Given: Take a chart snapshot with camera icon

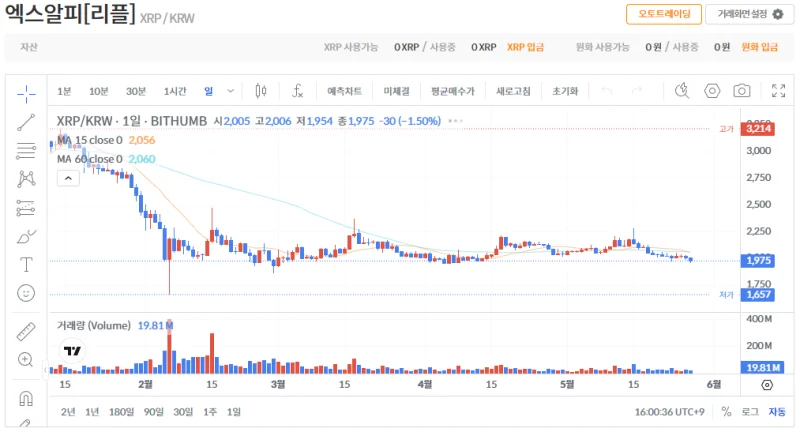Looking at the screenshot, I should 742,91.
